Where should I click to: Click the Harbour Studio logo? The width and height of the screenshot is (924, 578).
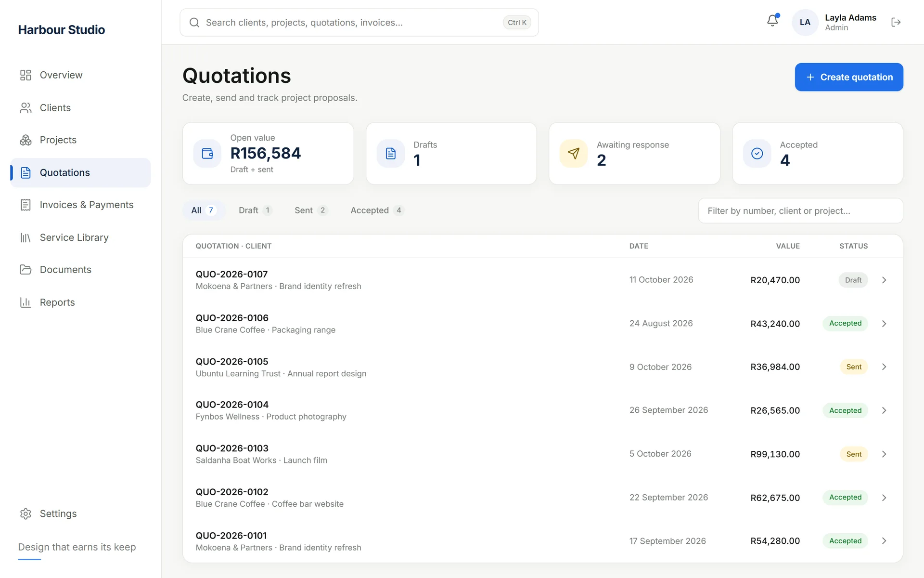[x=62, y=30]
